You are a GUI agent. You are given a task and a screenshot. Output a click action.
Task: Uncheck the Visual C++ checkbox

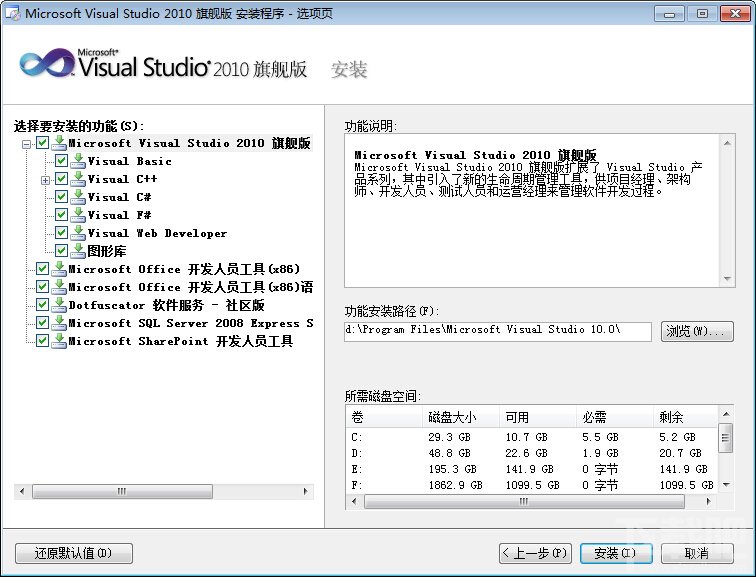point(61,179)
